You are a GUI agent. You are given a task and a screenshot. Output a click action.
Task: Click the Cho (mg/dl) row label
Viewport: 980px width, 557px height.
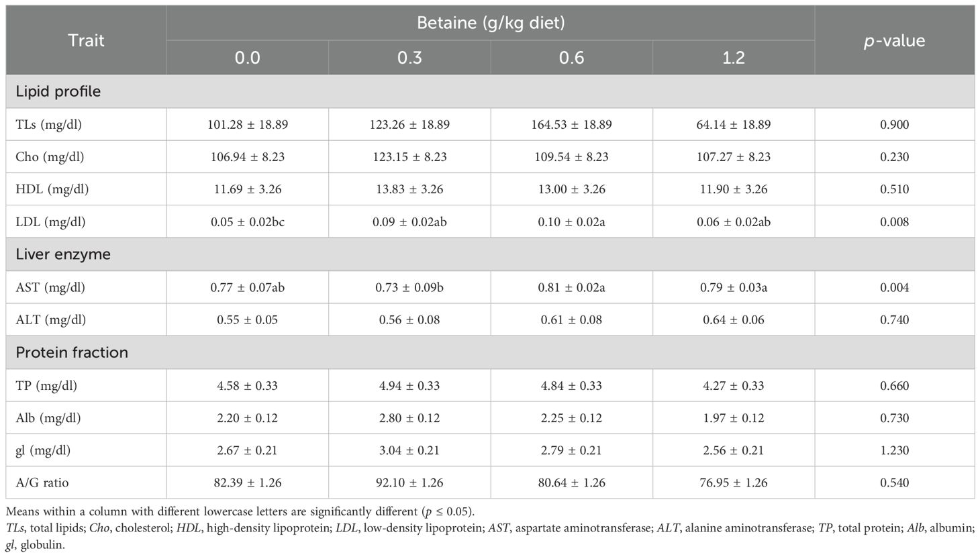click(x=50, y=157)
